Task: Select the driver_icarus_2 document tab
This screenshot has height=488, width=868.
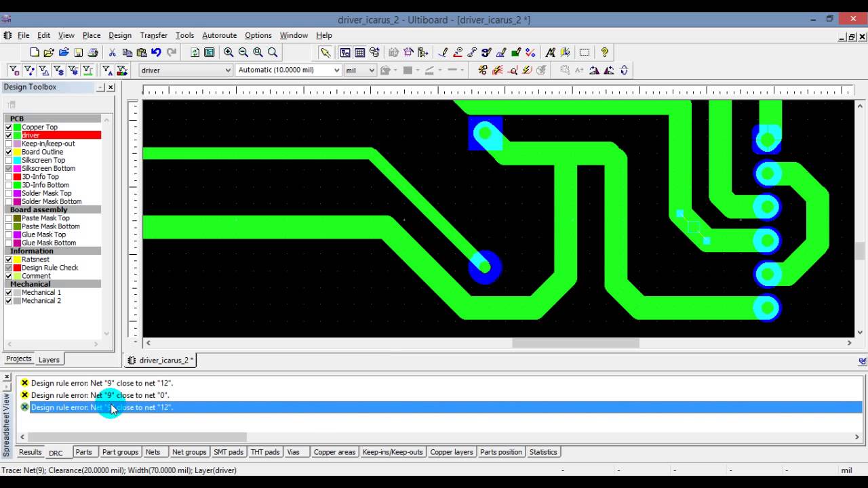Action: (161, 360)
